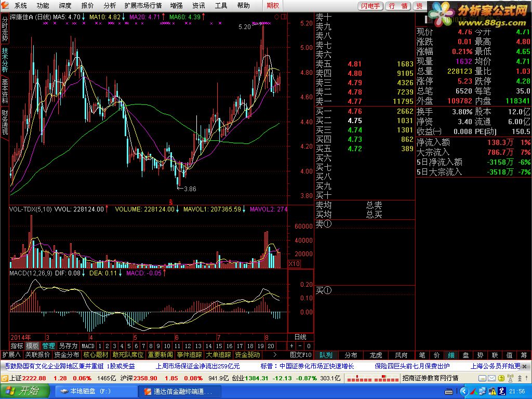Open the 资金驱动 tab
The height and width of the screenshot is (399, 532).
tap(248, 355)
